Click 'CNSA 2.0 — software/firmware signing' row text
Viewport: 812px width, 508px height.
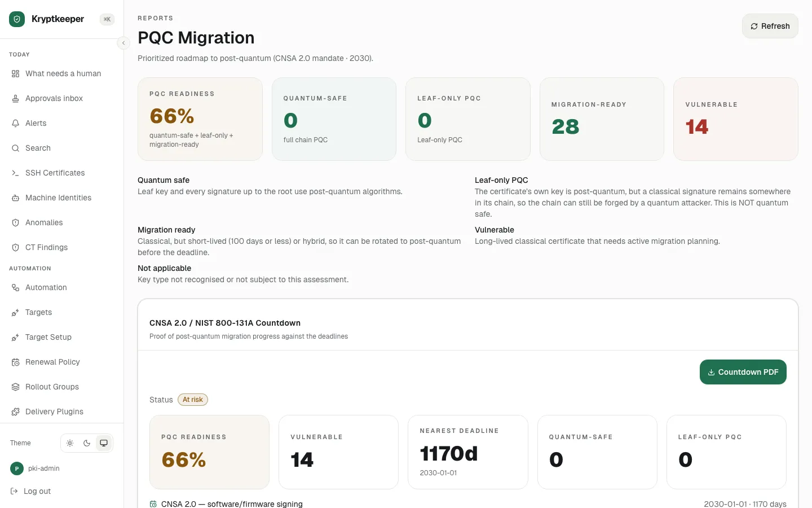(x=232, y=504)
